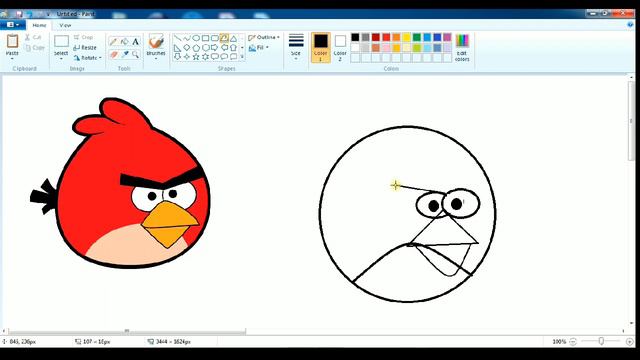Image resolution: width=640 pixels, height=360 pixels.
Task: Click the zoom out minus button
Action: click(573, 342)
